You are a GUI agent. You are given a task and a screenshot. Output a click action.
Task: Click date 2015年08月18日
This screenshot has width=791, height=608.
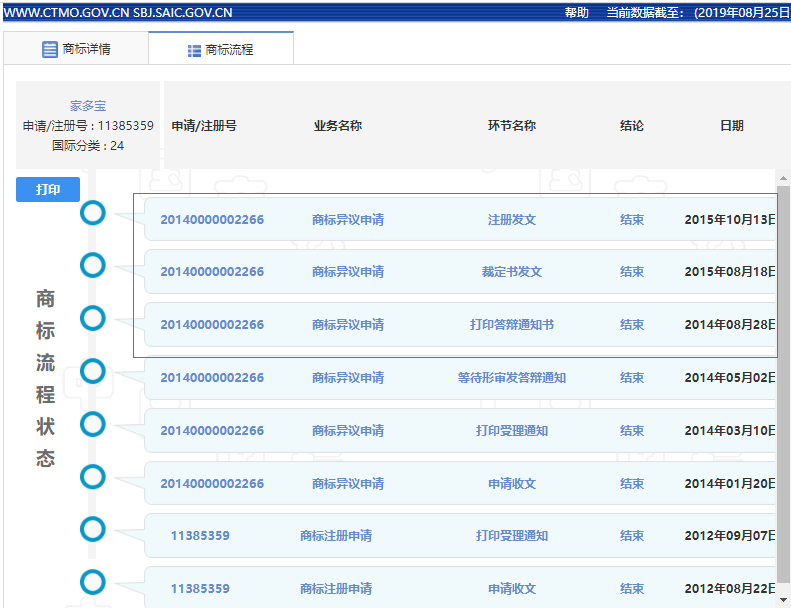point(730,271)
